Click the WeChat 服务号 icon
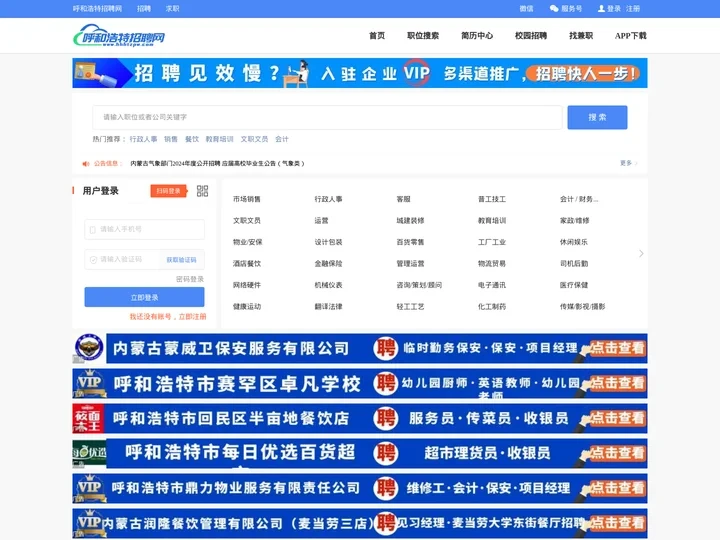The image size is (720, 540). pos(554,9)
